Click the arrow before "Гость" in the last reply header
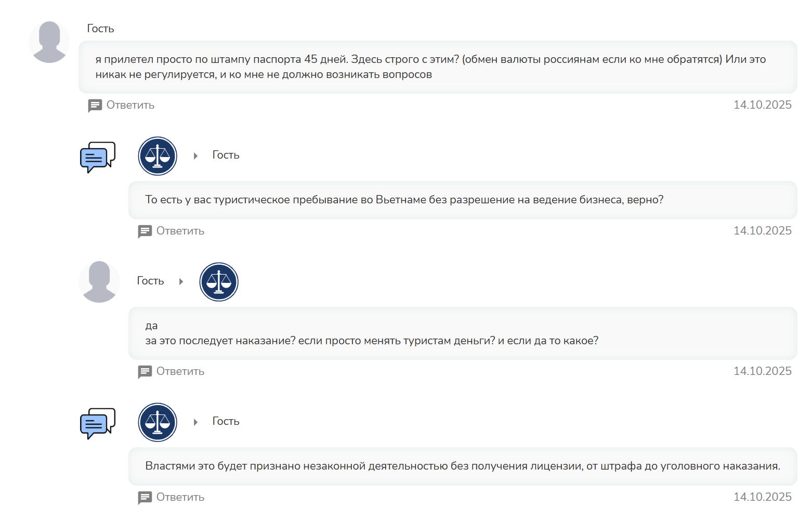Image resolution: width=812 pixels, height=519 pixels. tap(195, 422)
